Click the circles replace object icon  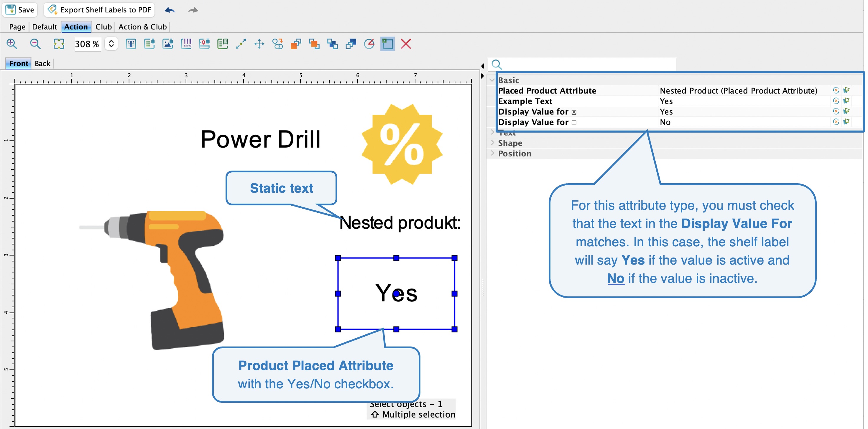coord(278,44)
